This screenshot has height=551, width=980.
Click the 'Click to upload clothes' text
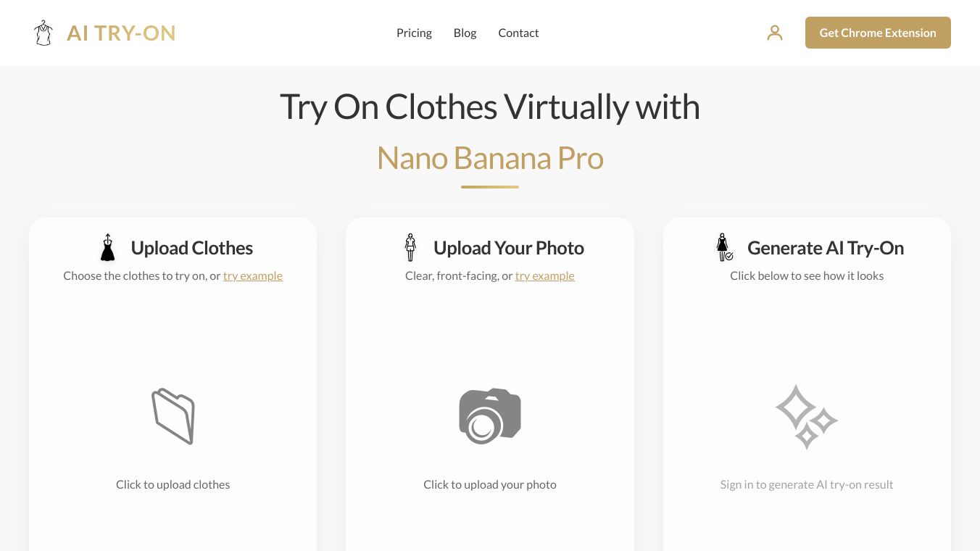(x=173, y=484)
